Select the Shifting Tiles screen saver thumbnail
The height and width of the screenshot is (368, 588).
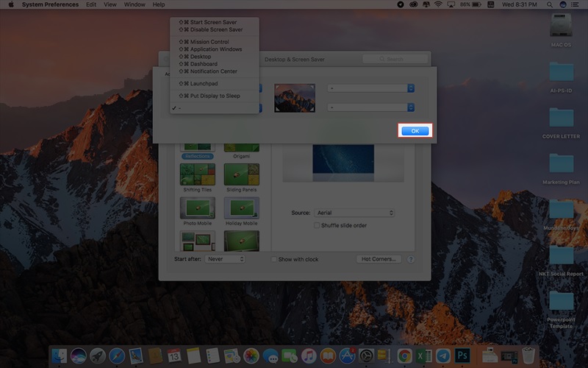point(198,174)
